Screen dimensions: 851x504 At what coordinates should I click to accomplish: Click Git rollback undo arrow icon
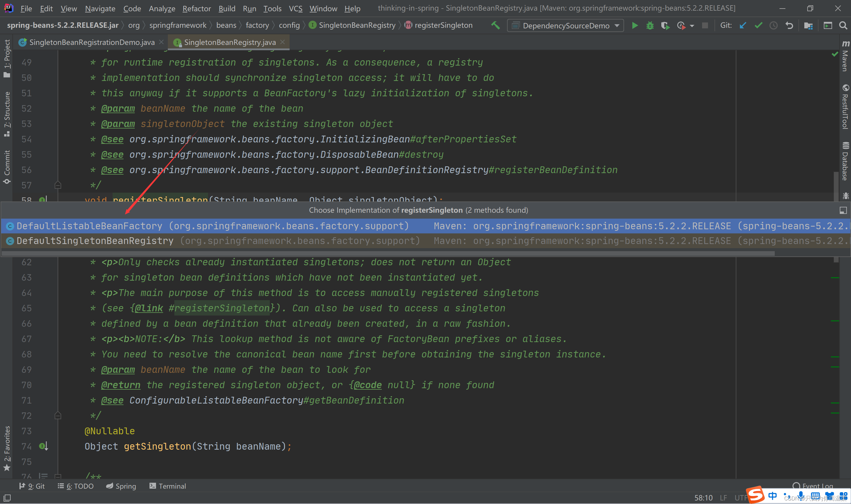click(789, 25)
